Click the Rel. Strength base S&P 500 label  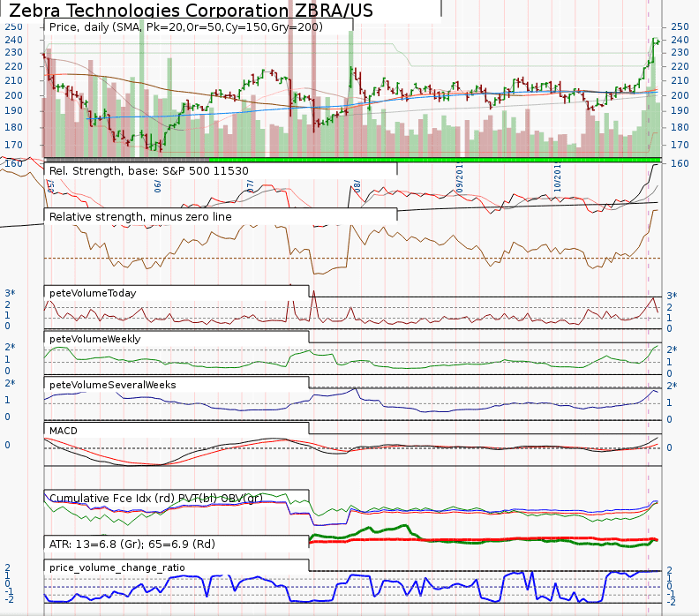pos(149,170)
